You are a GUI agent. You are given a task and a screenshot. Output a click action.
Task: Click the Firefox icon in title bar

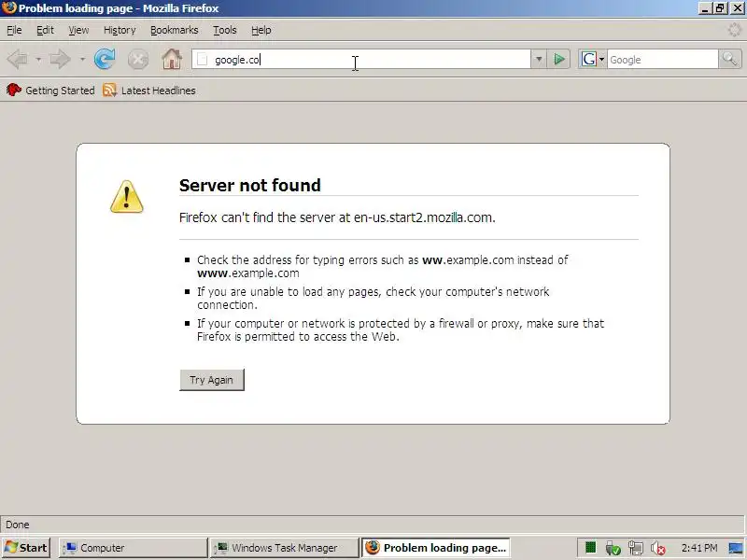(x=8, y=7)
